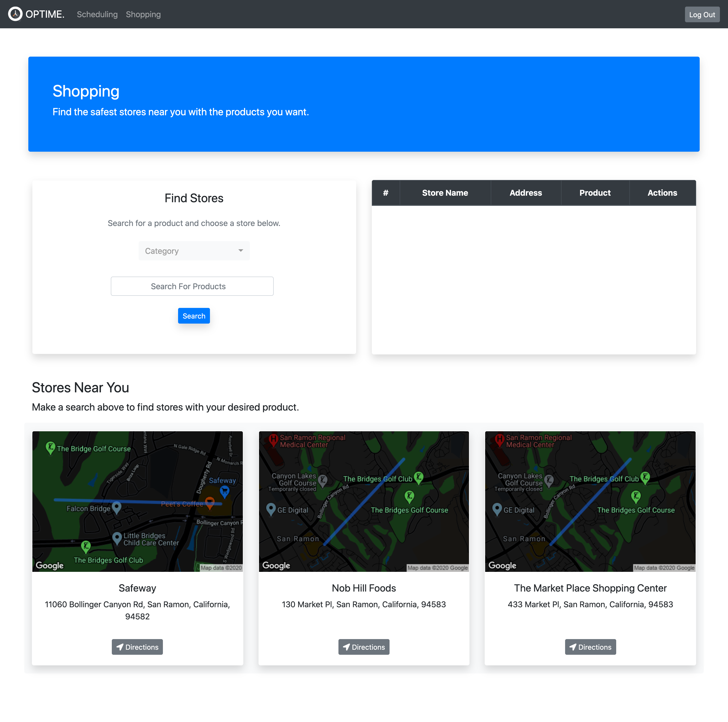This screenshot has height=722, width=728.
Task: Click the Category dropdown arrow
Action: pos(240,251)
